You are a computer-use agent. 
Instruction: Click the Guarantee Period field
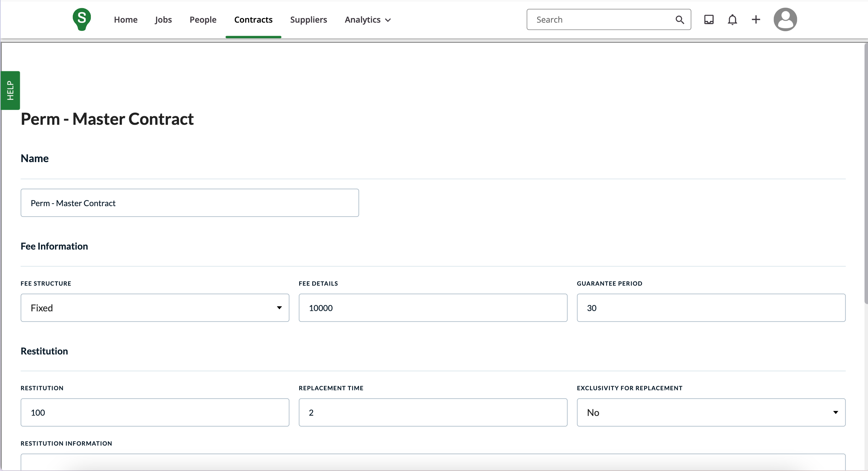tap(711, 308)
